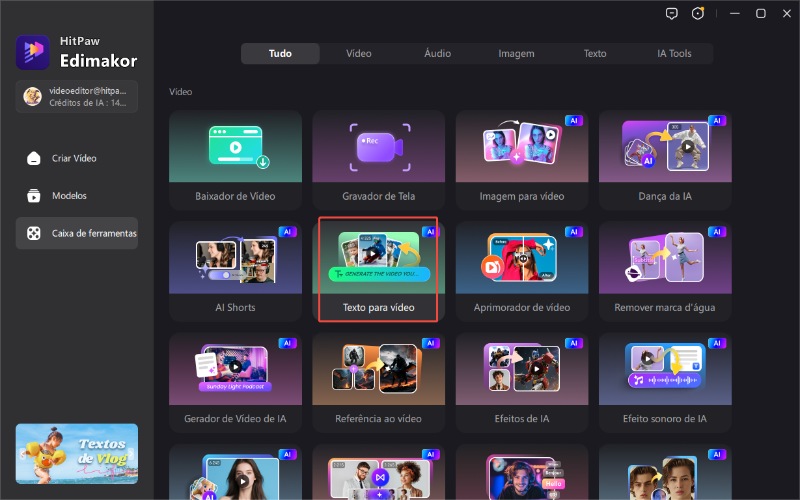Select Caixa de ferramentas sidebar item

coord(82,233)
